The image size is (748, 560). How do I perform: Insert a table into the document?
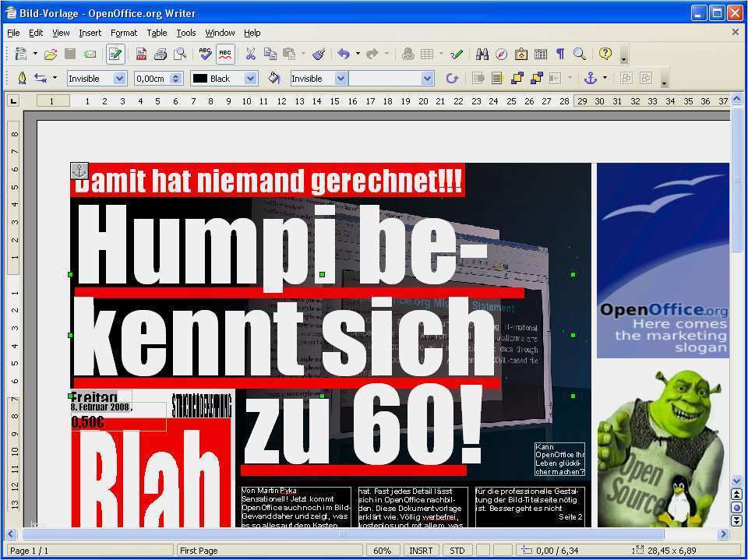pos(426,55)
